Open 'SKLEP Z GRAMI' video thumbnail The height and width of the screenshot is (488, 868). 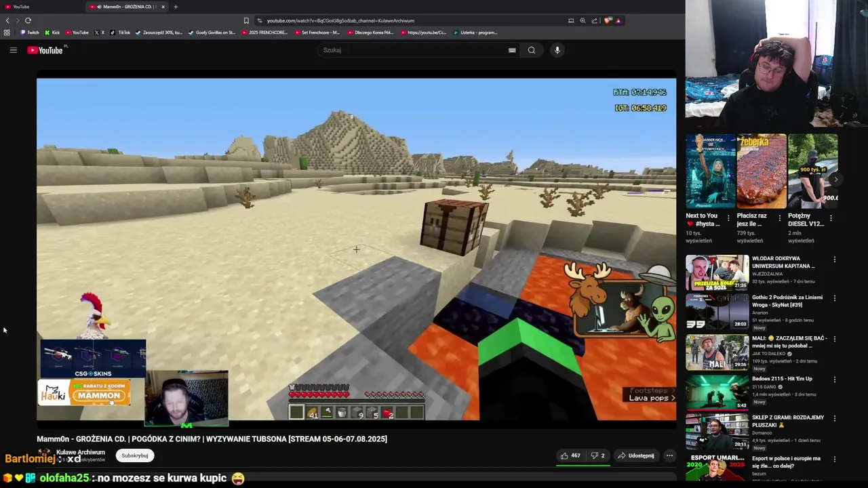(x=717, y=431)
